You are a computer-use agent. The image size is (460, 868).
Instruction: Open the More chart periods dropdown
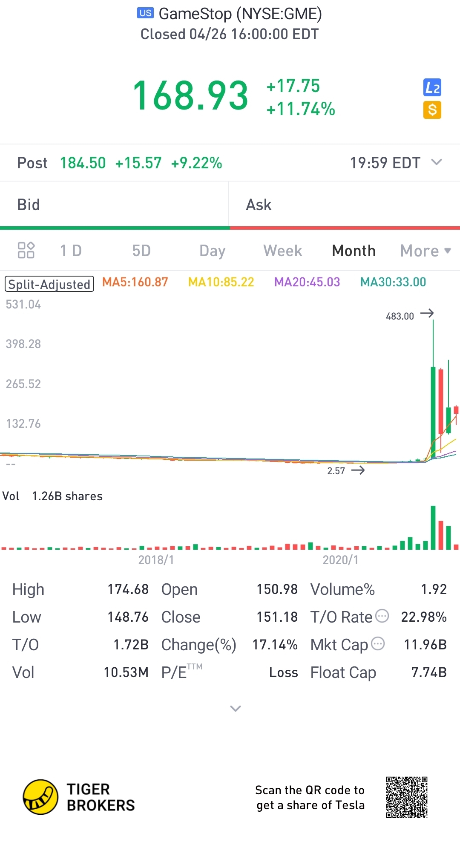425,251
